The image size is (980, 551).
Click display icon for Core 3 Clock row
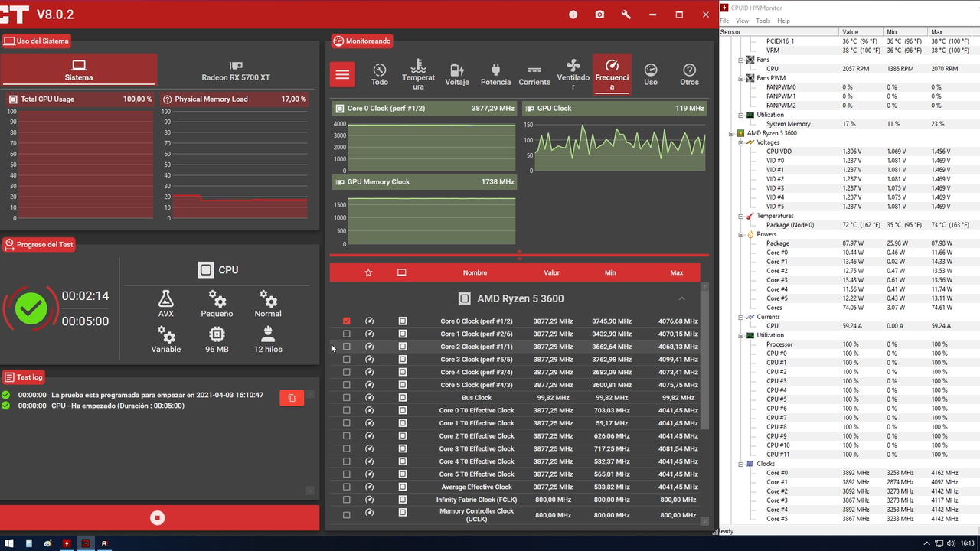coord(403,360)
